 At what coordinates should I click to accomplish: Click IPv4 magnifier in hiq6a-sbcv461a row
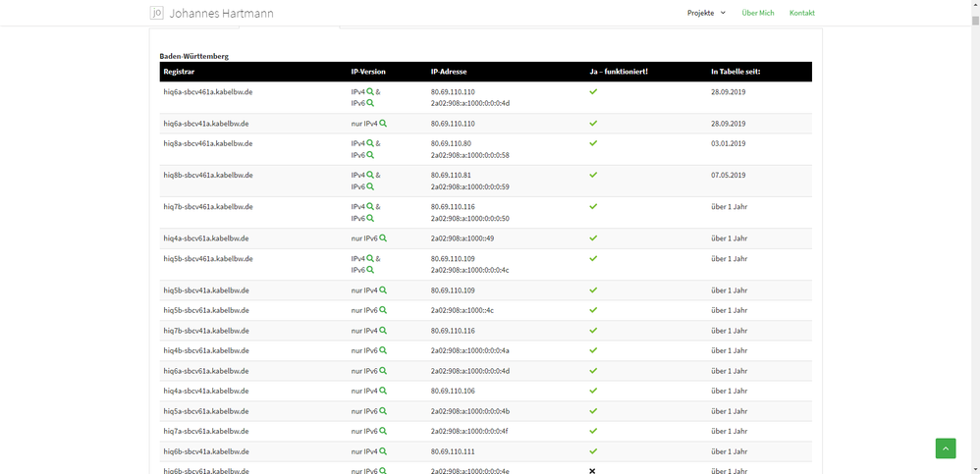coord(370,91)
